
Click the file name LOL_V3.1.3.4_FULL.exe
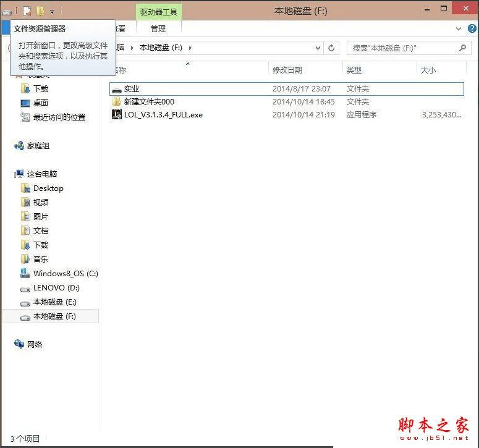(163, 115)
